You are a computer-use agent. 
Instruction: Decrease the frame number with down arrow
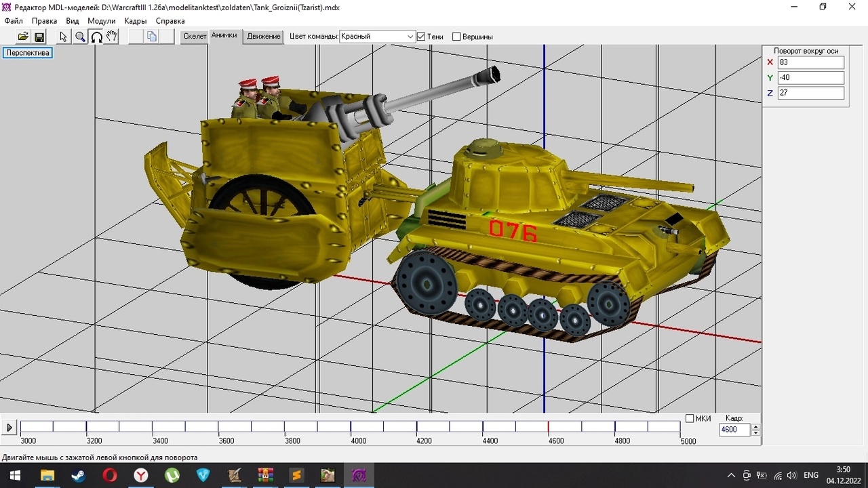pos(756,433)
